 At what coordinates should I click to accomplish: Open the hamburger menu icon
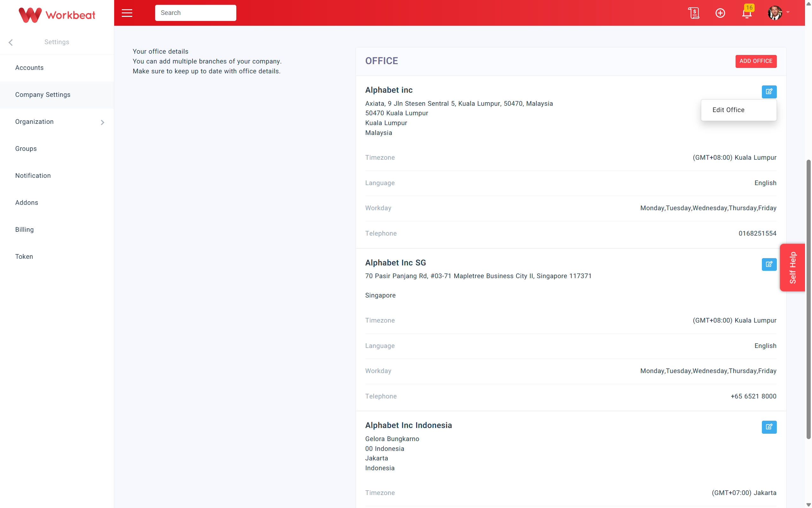coord(127,13)
